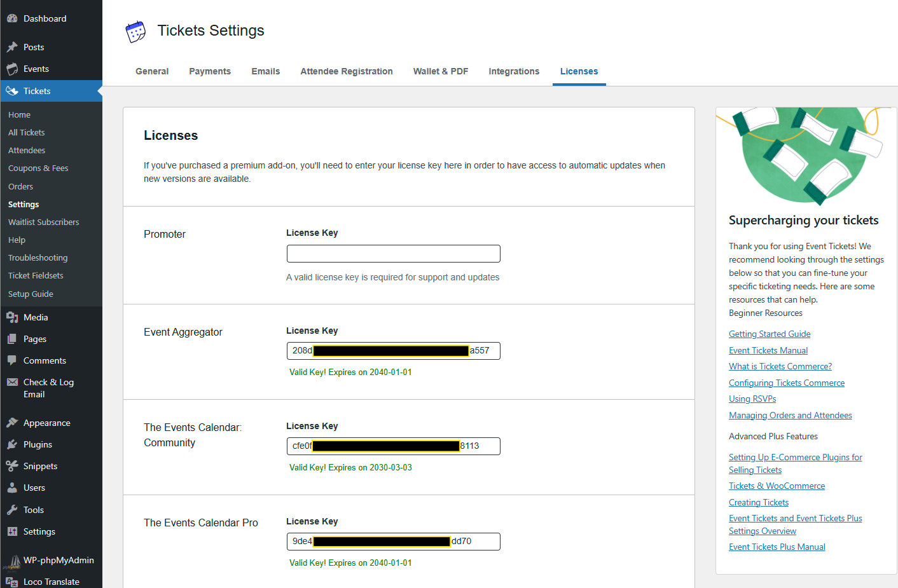The width and height of the screenshot is (898, 588).
Task: Click the Event Tickets Plus Manual link
Action: 777,546
